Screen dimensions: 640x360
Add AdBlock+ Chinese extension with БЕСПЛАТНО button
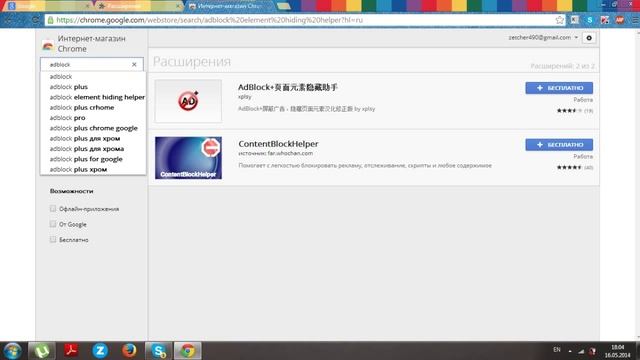tap(559, 88)
